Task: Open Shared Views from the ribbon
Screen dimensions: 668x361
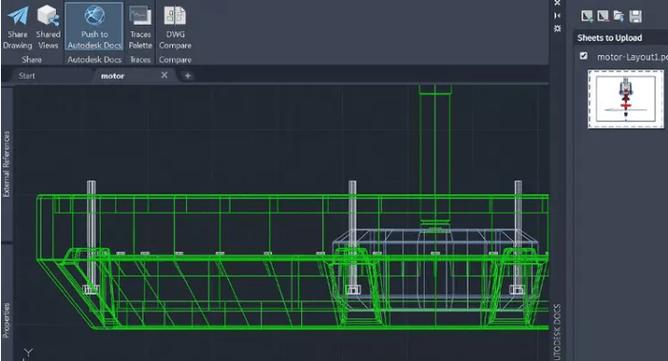Action: pyautogui.click(x=48, y=26)
